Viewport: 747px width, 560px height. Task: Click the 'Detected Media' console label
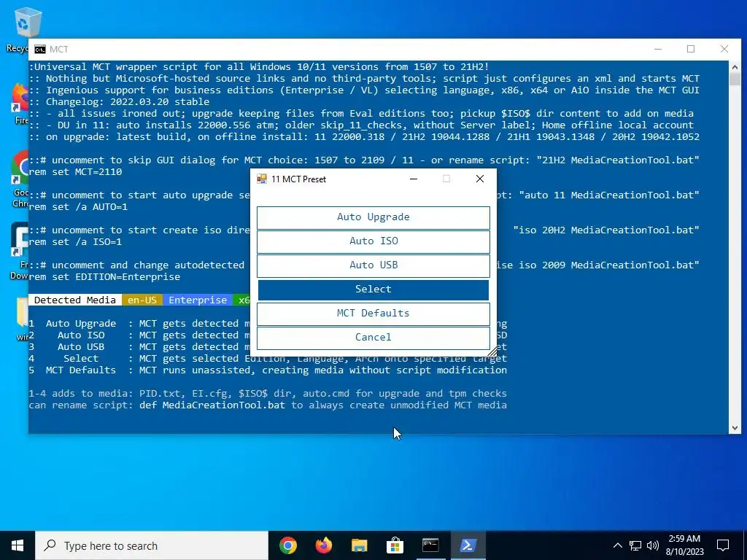tap(75, 300)
